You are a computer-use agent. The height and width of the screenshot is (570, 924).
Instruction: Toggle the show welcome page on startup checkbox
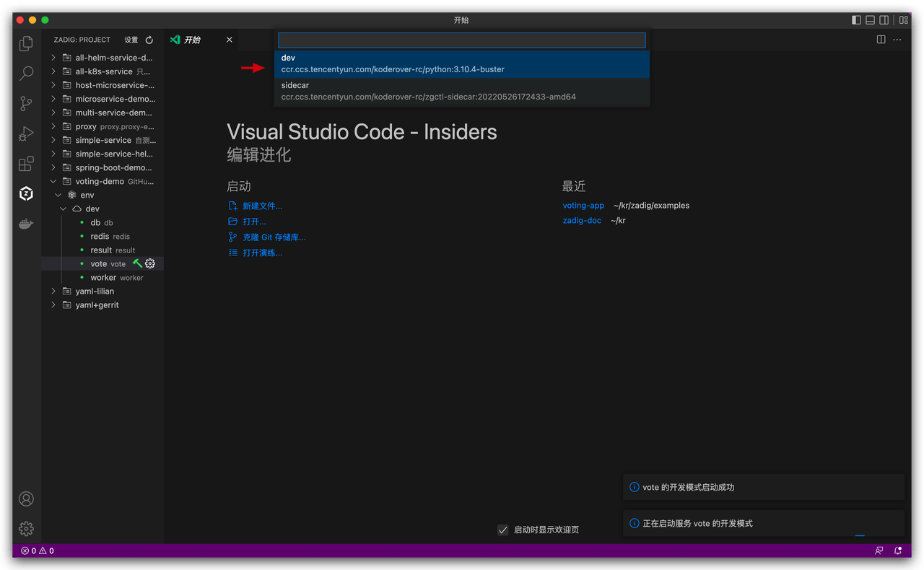click(503, 530)
